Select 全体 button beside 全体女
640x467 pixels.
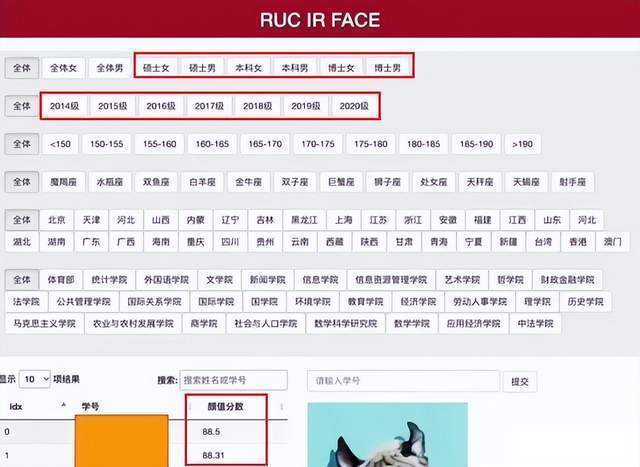(22, 68)
